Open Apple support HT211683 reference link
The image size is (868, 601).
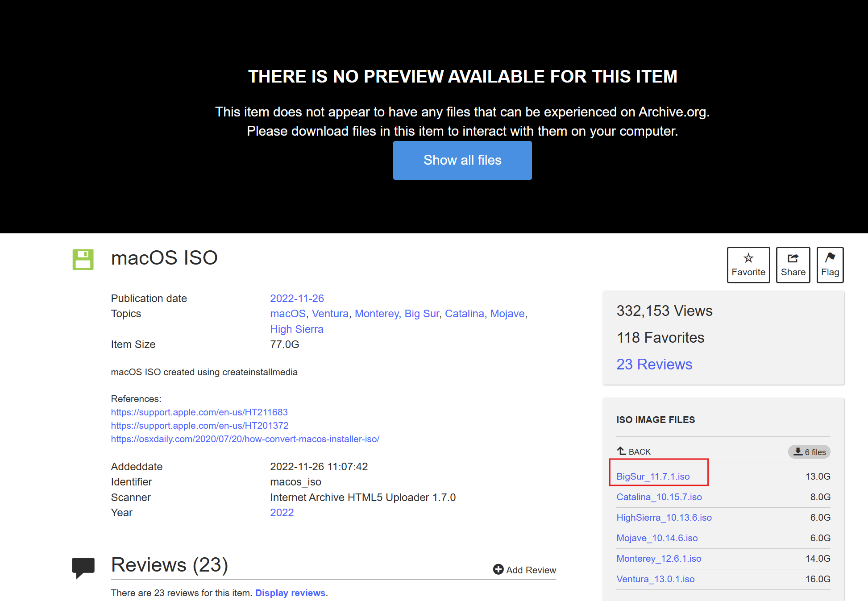[x=199, y=412]
